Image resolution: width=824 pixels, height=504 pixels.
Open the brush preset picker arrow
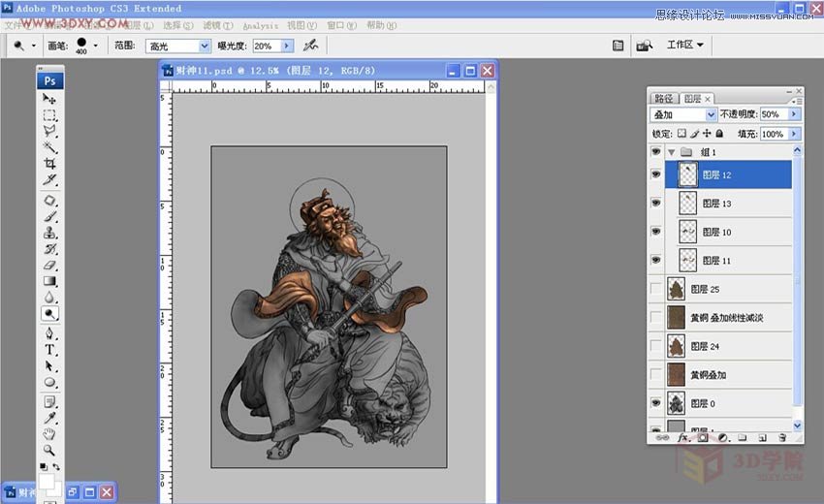point(95,46)
